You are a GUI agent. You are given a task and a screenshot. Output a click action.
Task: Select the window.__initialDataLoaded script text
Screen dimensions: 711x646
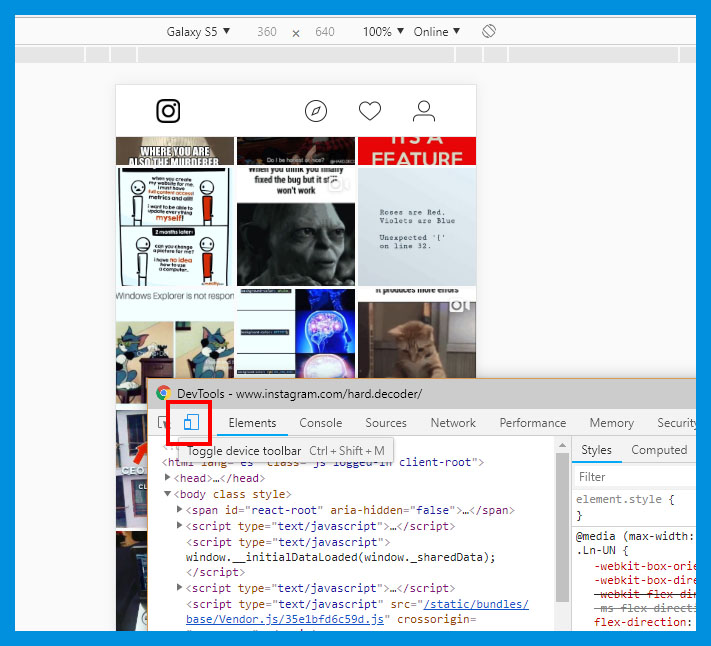(x=341, y=557)
